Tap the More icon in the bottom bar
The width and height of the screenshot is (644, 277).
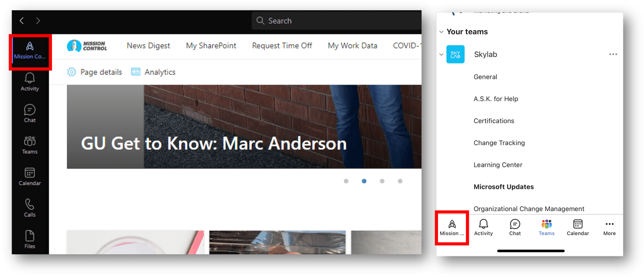pyautogui.click(x=609, y=227)
